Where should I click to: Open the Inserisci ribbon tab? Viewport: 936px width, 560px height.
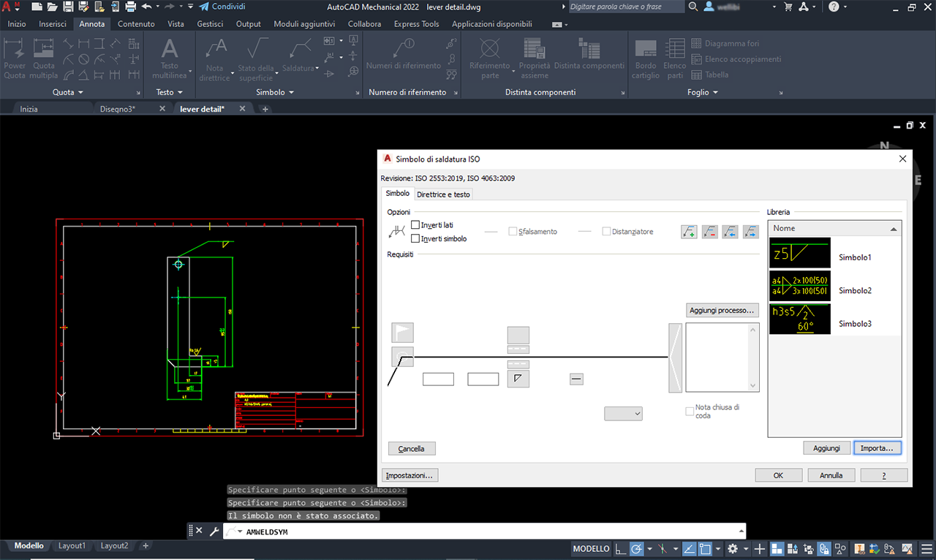[53, 24]
